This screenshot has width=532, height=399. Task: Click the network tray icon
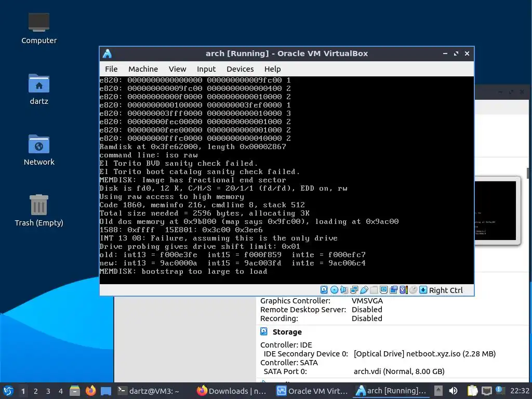pos(486,391)
